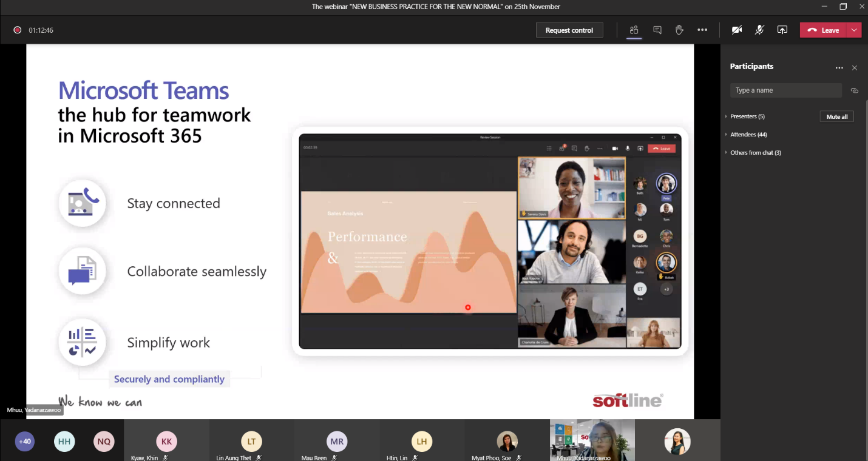The height and width of the screenshot is (461, 868).
Task: Copy the meeting join link icon
Action: 855,90
